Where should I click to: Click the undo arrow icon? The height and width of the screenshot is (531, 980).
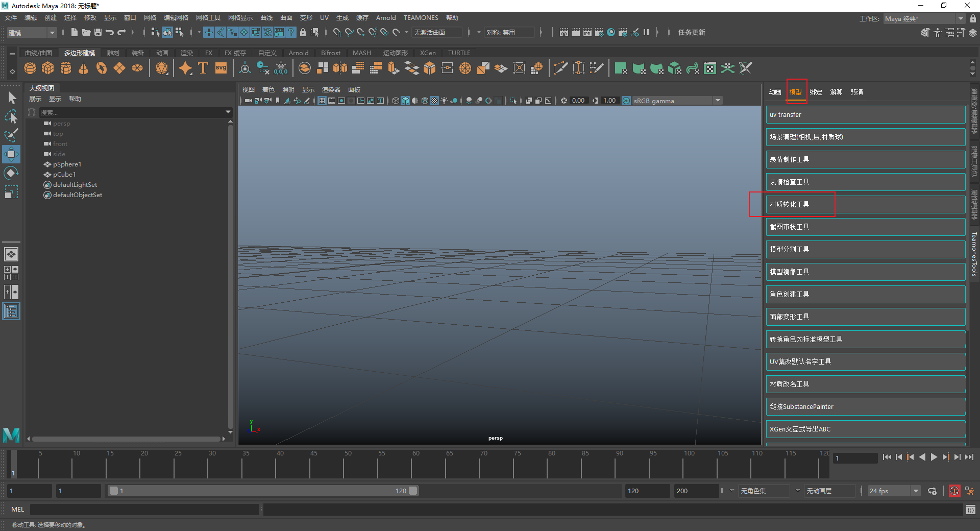tap(110, 32)
